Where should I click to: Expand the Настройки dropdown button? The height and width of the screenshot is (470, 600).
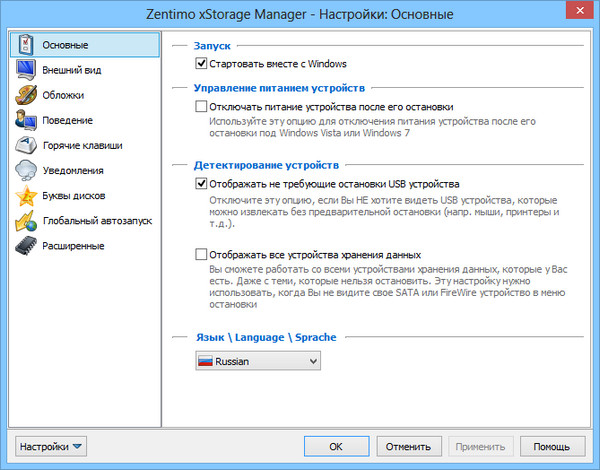(53, 446)
